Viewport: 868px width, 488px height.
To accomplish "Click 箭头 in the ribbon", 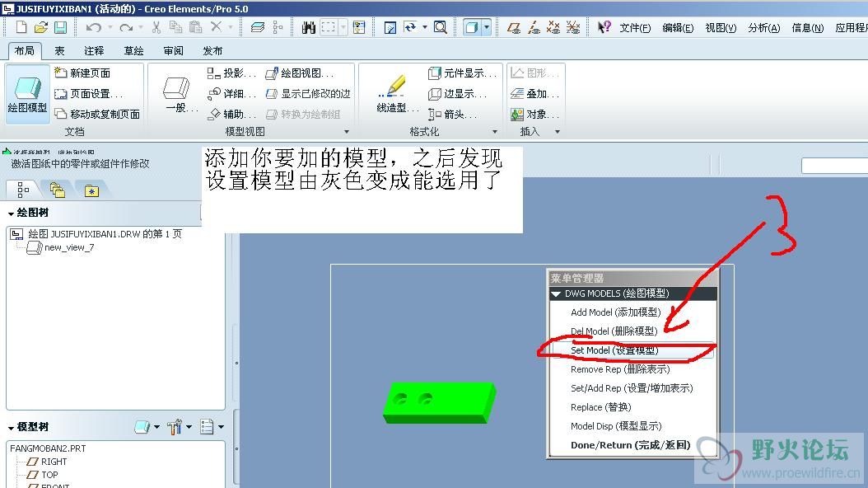I will point(452,114).
